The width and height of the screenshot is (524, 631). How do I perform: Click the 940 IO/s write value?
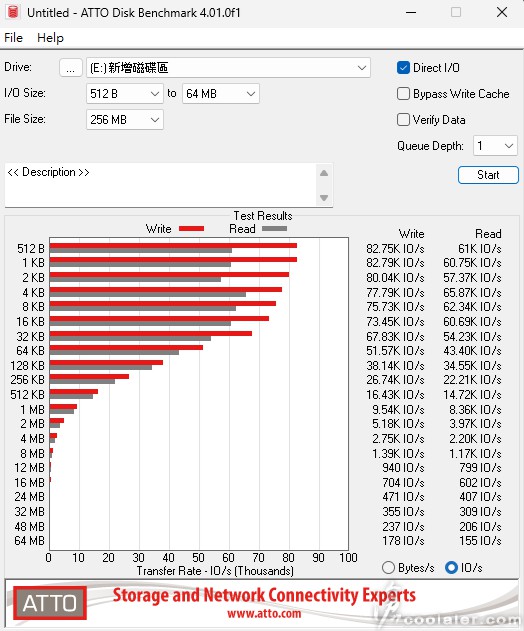(x=403, y=468)
